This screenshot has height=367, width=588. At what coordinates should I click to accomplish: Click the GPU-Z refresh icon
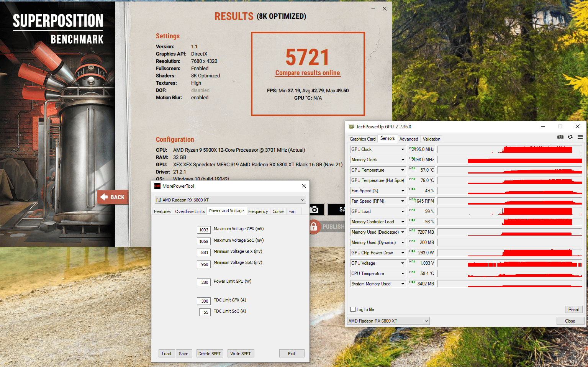[570, 137]
